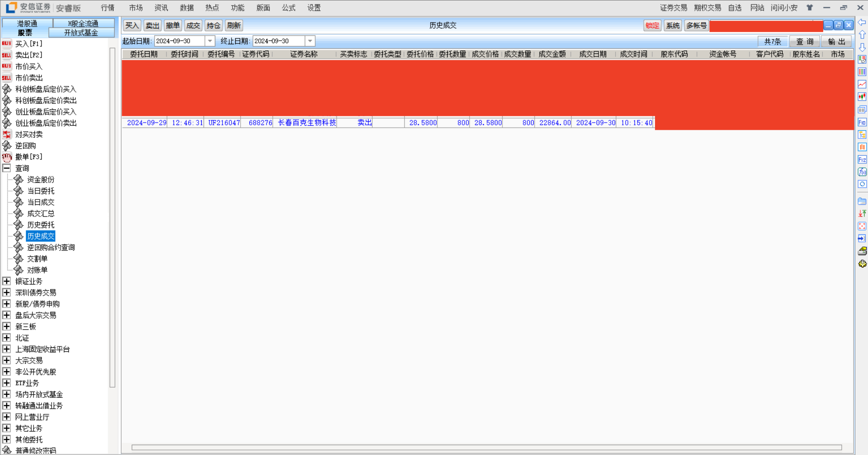Click the folder icon in right sidebar
The width and height of the screenshot is (868, 455).
(862, 201)
